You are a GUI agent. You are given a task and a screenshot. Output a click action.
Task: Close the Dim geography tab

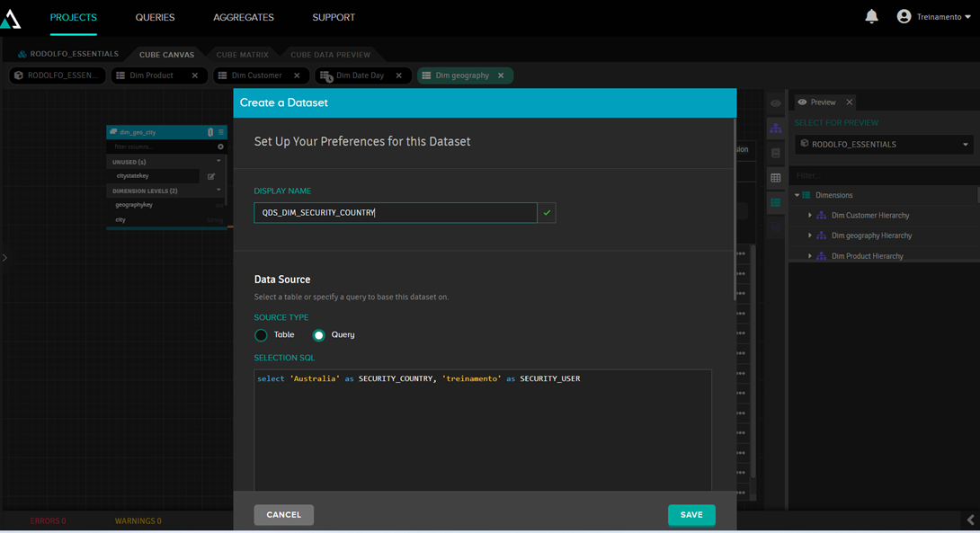tap(501, 76)
